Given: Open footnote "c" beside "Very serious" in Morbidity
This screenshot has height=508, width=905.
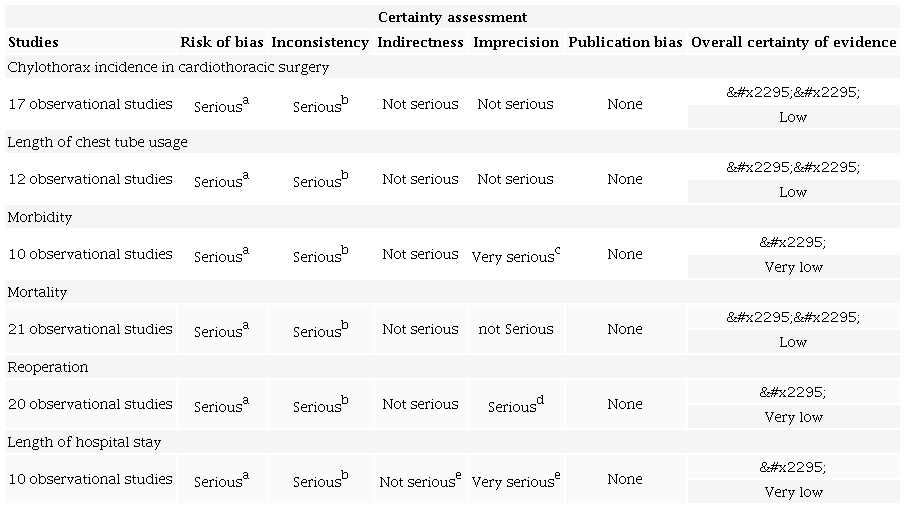Looking at the screenshot, I should point(557,250).
